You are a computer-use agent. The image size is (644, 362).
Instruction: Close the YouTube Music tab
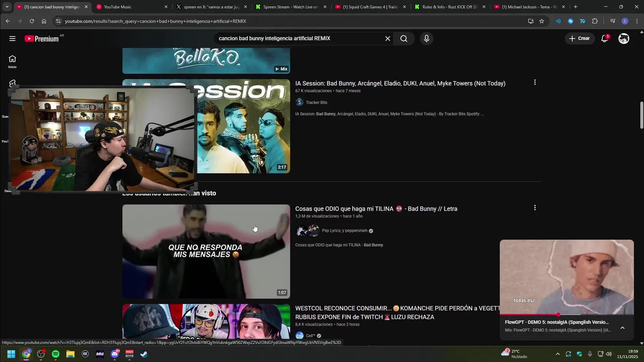[x=166, y=7]
